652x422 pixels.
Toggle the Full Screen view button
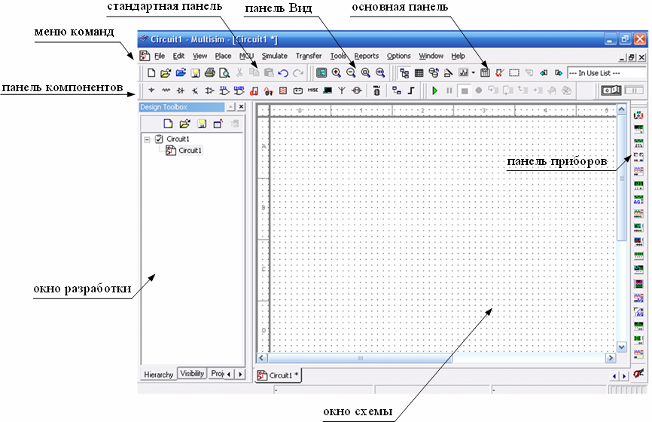[x=321, y=73]
